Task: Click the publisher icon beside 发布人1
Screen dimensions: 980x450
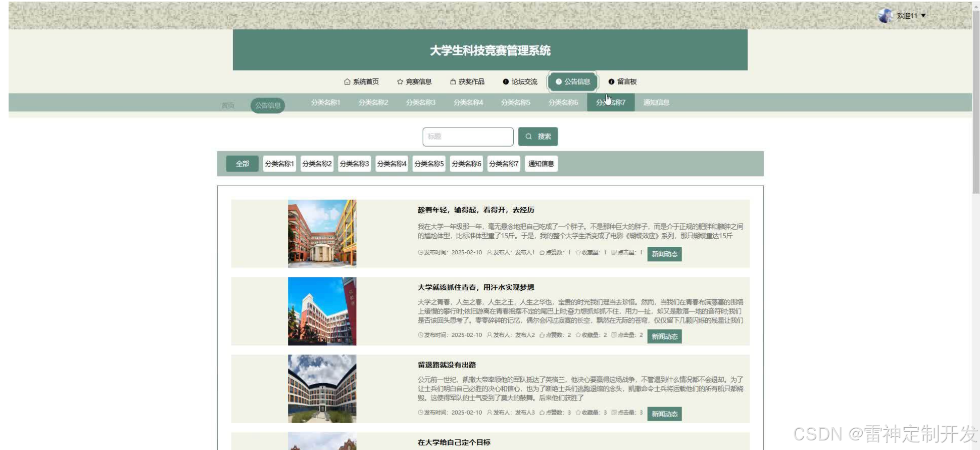Action: tap(489, 252)
